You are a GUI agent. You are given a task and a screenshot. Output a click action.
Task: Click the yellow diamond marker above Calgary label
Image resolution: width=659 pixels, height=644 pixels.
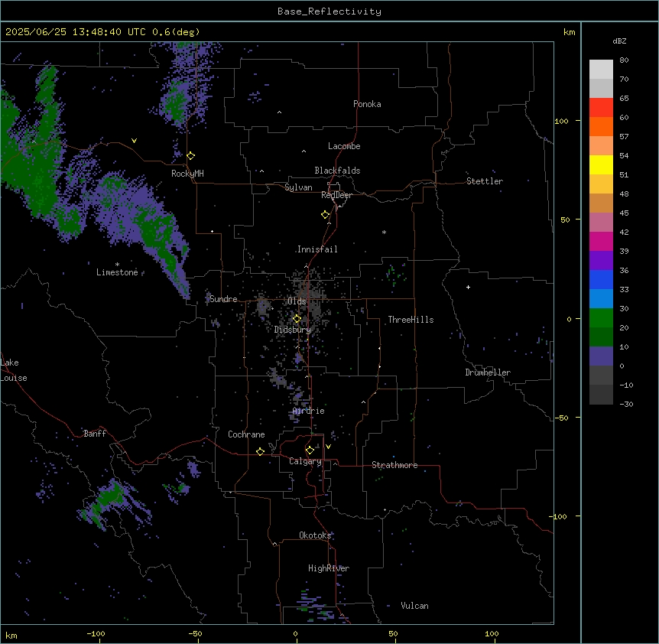[310, 450]
